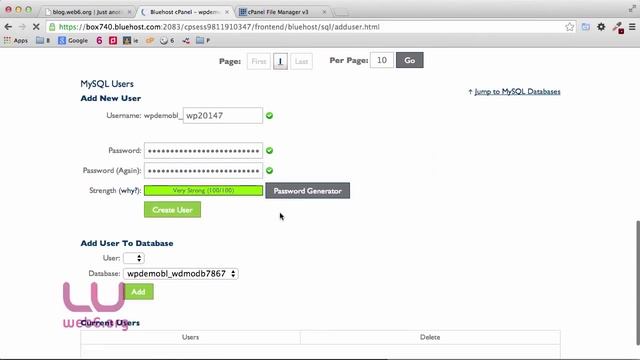Open the orange cP cPanel bookmark
The image size is (640, 360).
(x=150, y=40)
